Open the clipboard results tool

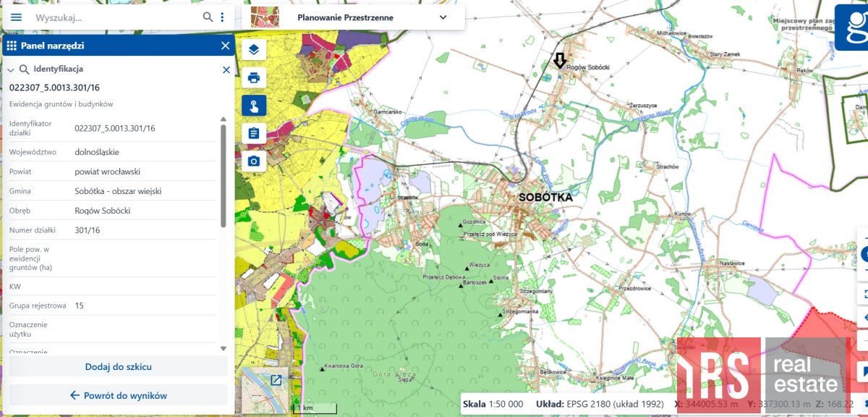(253, 135)
